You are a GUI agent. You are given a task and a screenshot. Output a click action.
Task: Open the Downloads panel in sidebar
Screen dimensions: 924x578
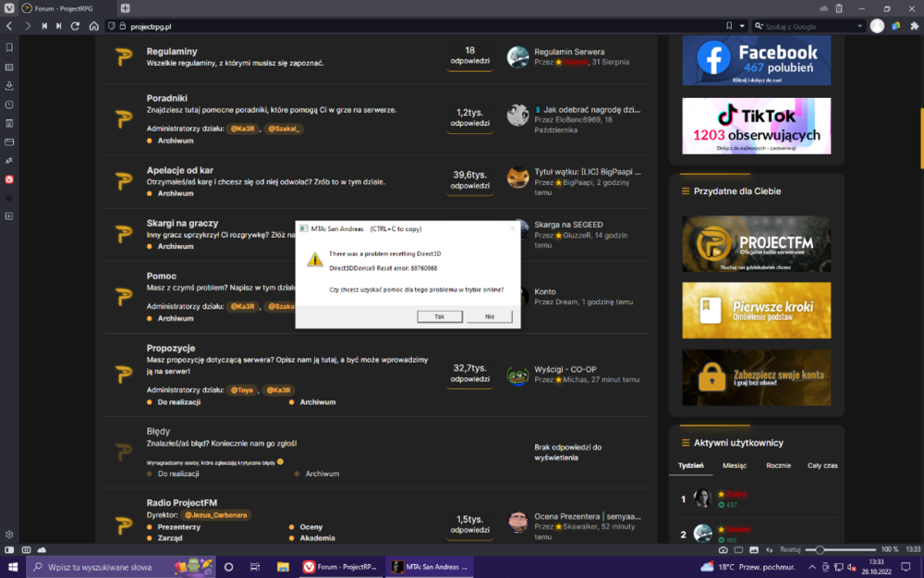(x=9, y=85)
